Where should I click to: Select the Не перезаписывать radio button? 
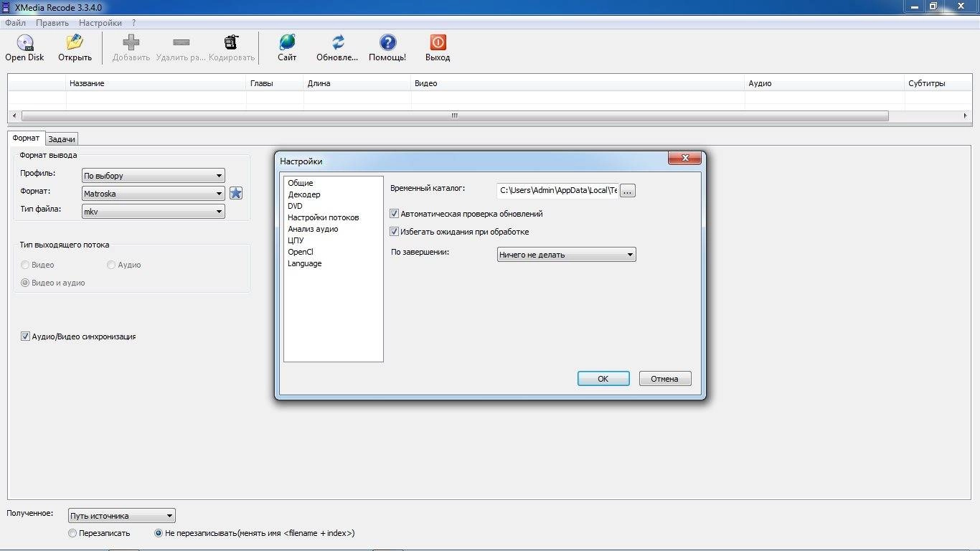(159, 533)
